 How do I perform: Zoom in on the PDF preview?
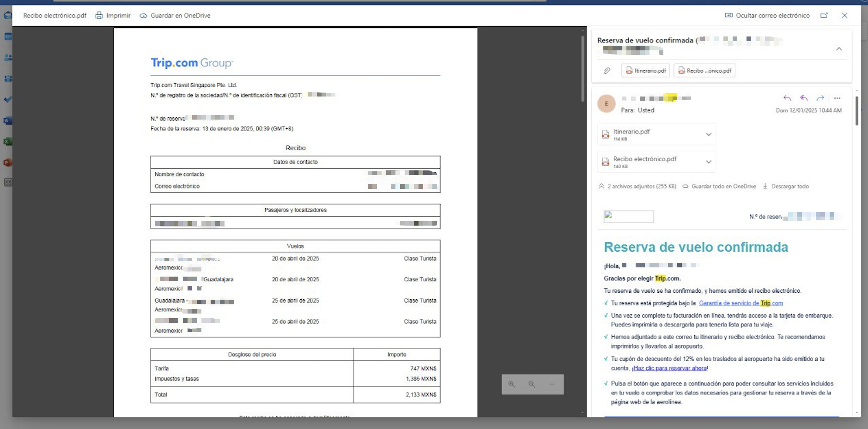512,384
